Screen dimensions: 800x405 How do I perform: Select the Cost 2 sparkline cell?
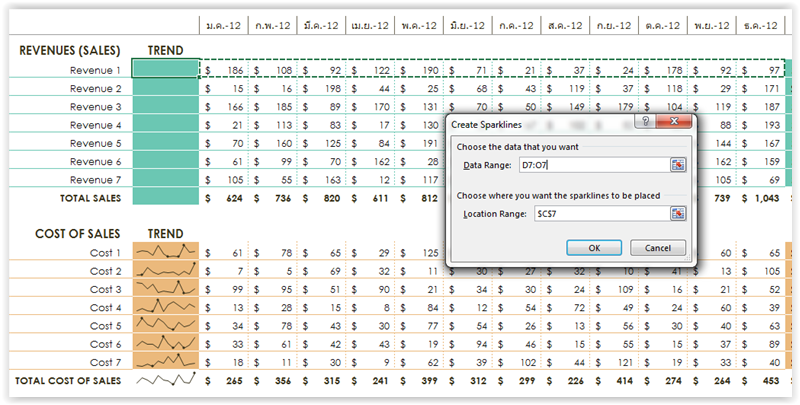pyautogui.click(x=165, y=270)
